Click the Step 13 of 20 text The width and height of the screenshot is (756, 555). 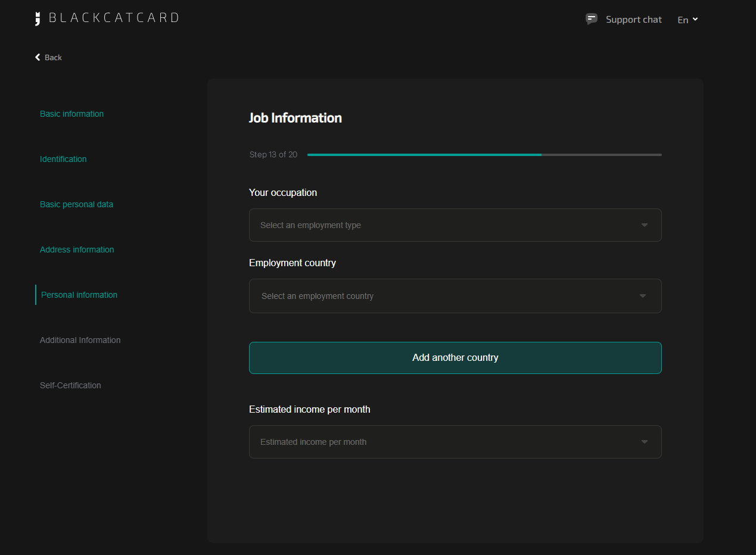point(273,155)
